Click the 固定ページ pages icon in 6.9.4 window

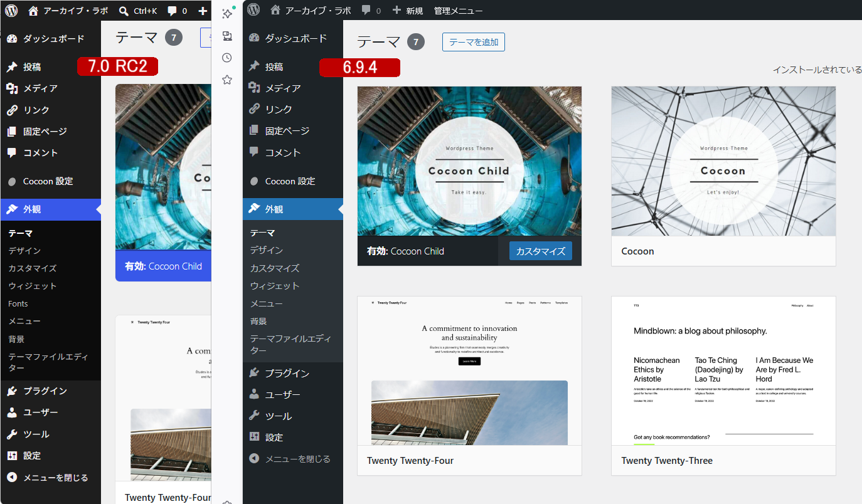[253, 130]
